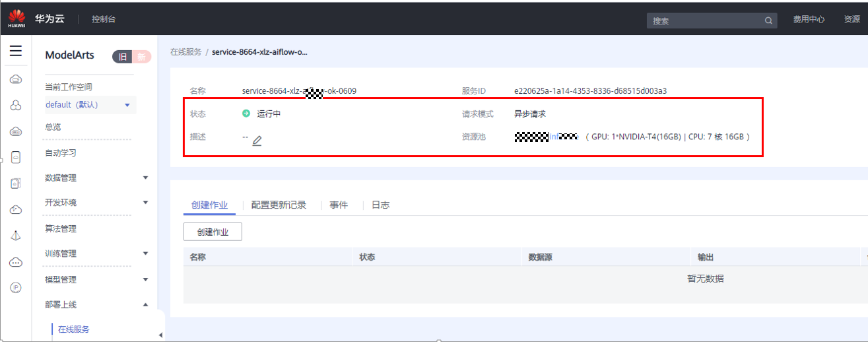Viewport: 868px width, 342px height.
Task: Open 算法管理 in ModelArts menu
Action: coord(61,228)
